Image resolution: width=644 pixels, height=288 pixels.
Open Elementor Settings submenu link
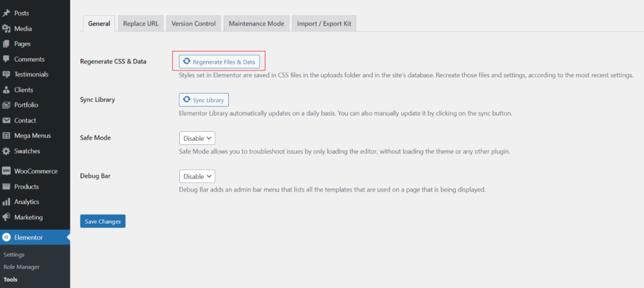(x=14, y=255)
